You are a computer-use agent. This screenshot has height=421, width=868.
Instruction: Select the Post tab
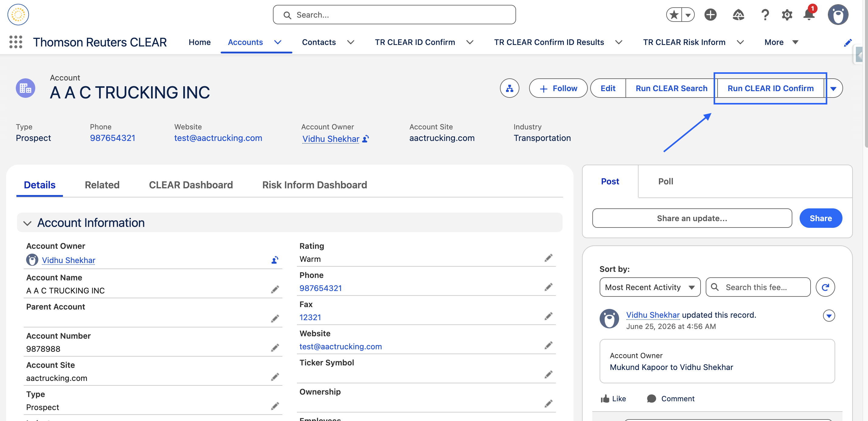[610, 182]
